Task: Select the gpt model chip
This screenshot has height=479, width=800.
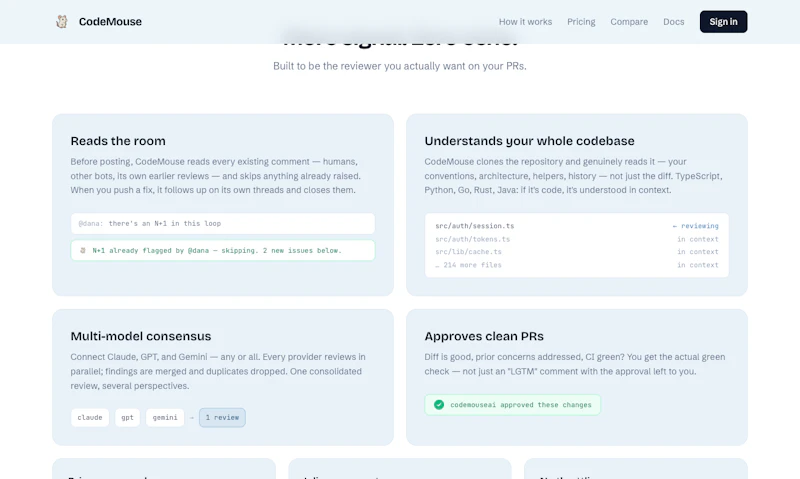Action: (x=128, y=417)
